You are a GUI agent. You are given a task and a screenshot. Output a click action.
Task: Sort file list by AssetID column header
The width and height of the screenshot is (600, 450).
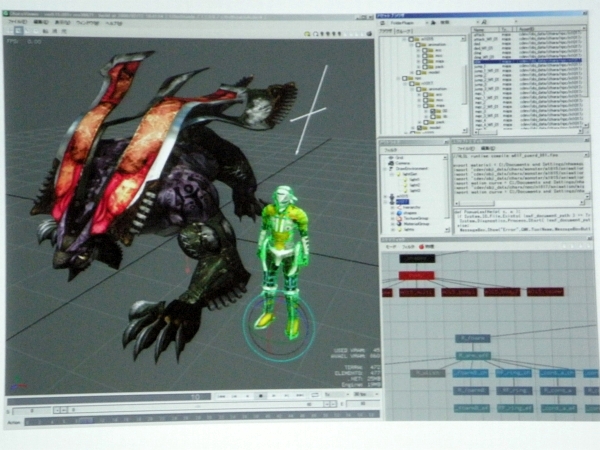tap(550, 29)
